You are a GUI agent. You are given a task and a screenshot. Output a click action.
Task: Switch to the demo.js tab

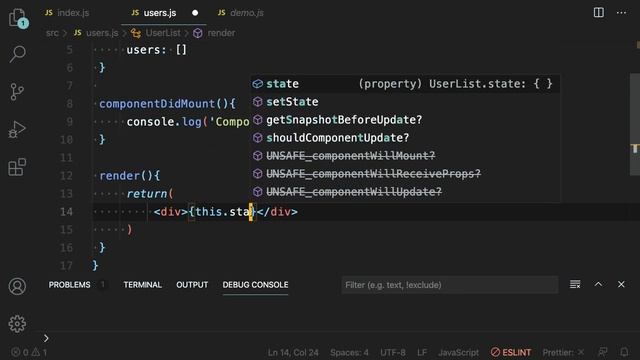point(240,13)
